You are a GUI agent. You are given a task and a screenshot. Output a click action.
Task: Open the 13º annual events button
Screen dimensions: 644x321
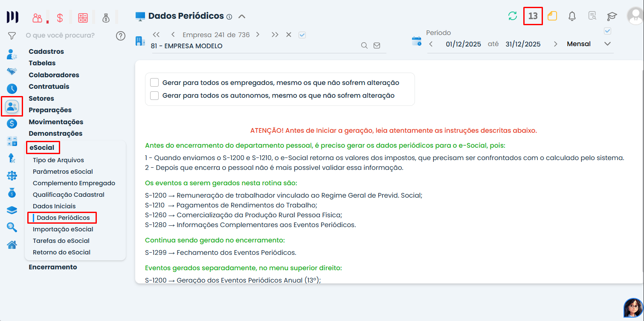(x=533, y=16)
